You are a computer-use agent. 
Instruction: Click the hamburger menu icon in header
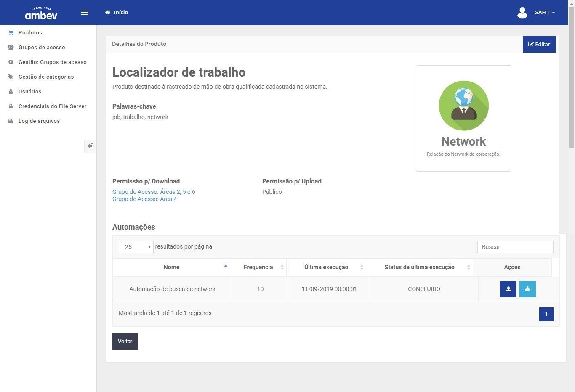pyautogui.click(x=84, y=13)
